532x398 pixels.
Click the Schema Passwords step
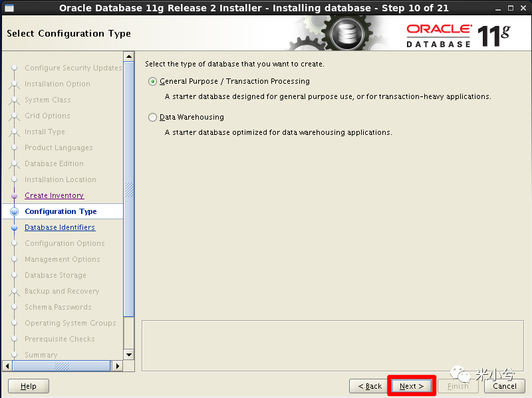click(x=58, y=307)
